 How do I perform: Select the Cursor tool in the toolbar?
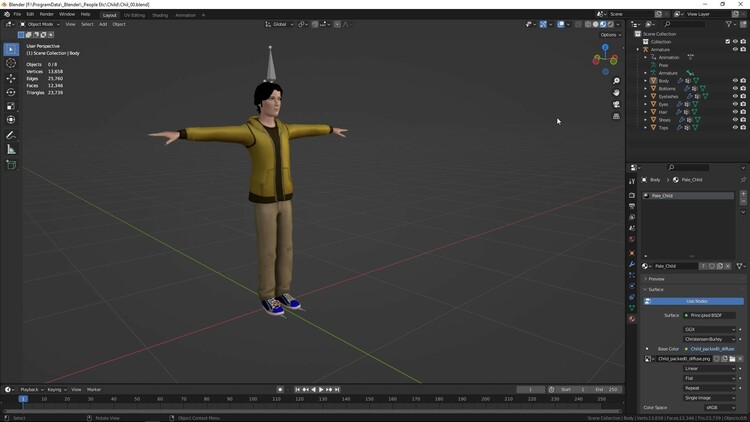point(11,63)
